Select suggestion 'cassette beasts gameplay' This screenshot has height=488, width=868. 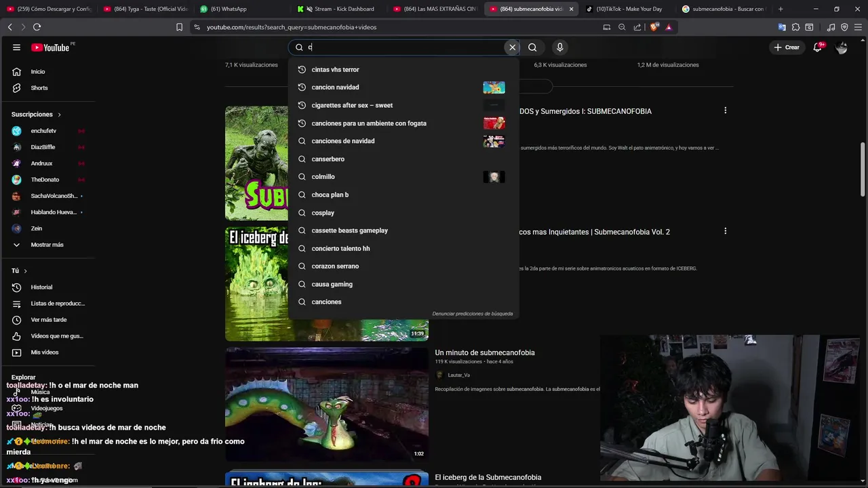point(403,230)
